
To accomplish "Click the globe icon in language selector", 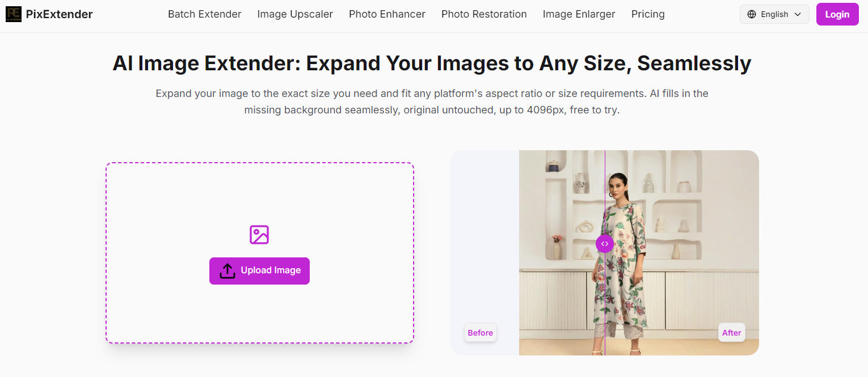I will (752, 14).
